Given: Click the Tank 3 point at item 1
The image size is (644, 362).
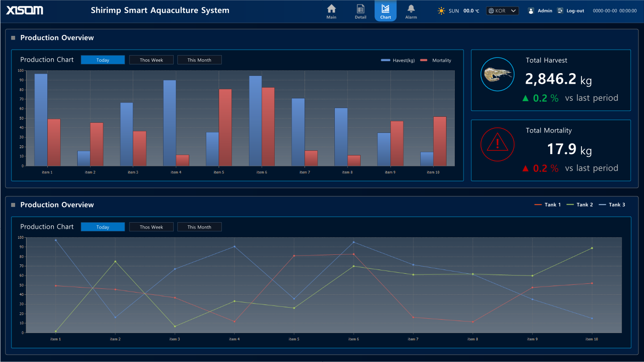Looking at the screenshot, I should pyautogui.click(x=56, y=240).
